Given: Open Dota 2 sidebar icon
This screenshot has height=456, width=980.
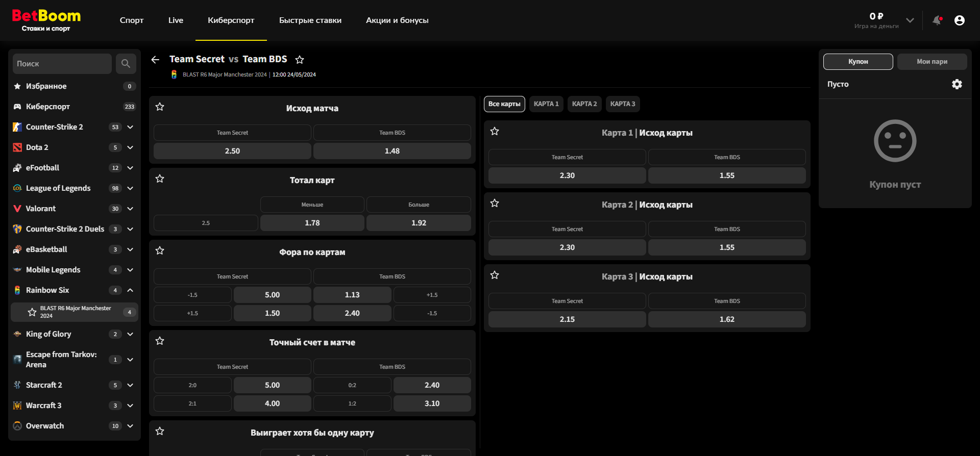Looking at the screenshot, I should pos(17,147).
